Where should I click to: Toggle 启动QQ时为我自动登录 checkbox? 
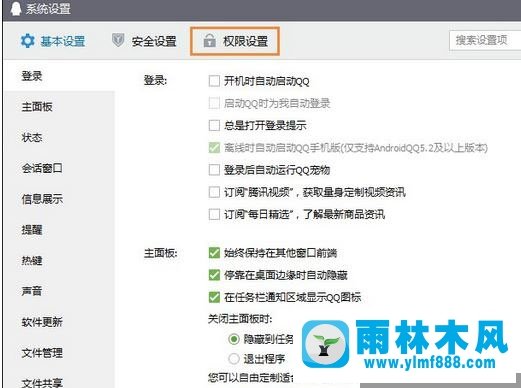[x=214, y=103]
